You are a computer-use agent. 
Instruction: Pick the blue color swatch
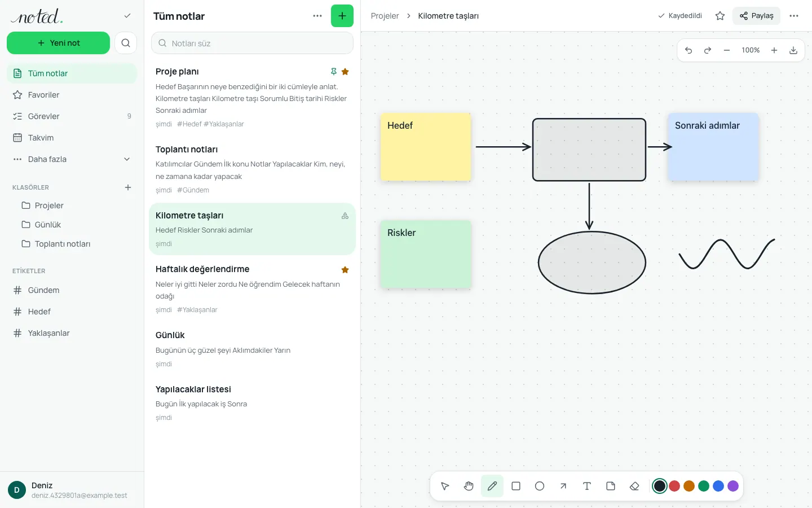tap(718, 486)
